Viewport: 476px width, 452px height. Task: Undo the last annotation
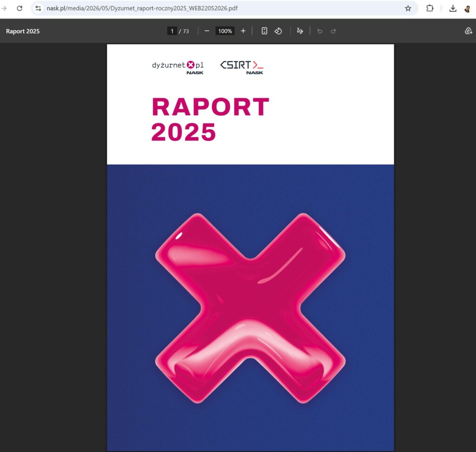click(x=320, y=31)
